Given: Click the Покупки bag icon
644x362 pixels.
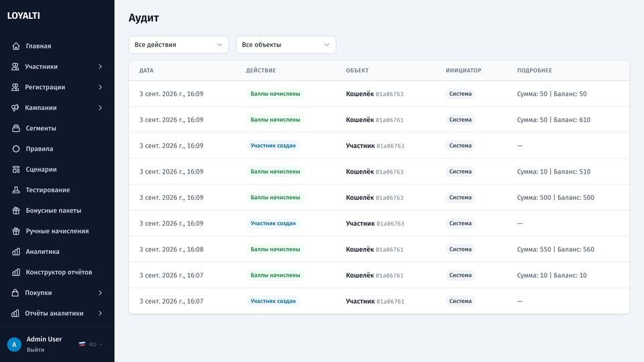Looking at the screenshot, I should click(15, 293).
